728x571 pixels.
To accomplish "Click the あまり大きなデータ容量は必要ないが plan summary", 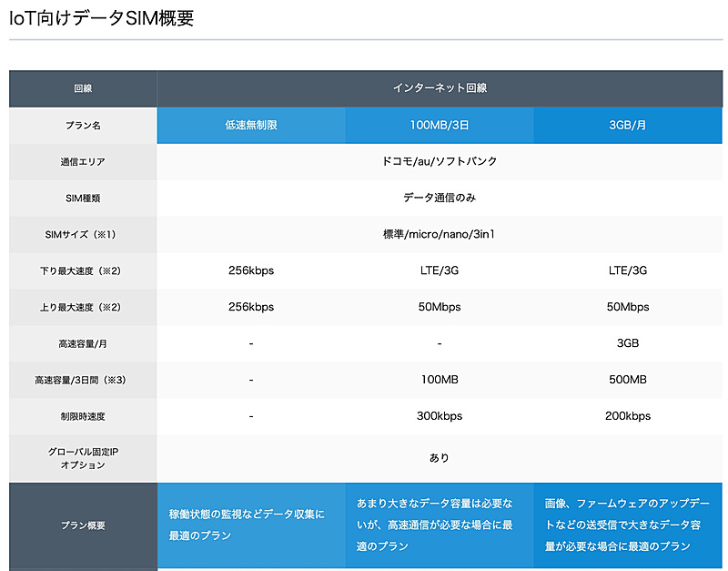I will pos(440,525).
